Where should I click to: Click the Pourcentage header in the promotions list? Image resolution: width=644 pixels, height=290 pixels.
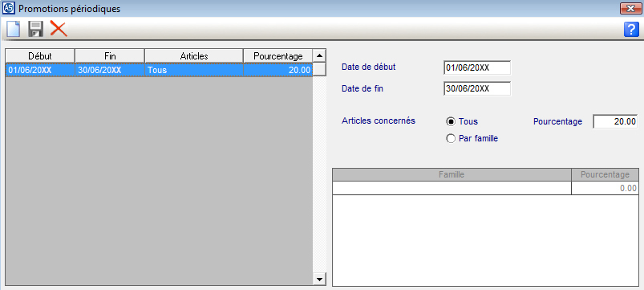[x=278, y=56]
